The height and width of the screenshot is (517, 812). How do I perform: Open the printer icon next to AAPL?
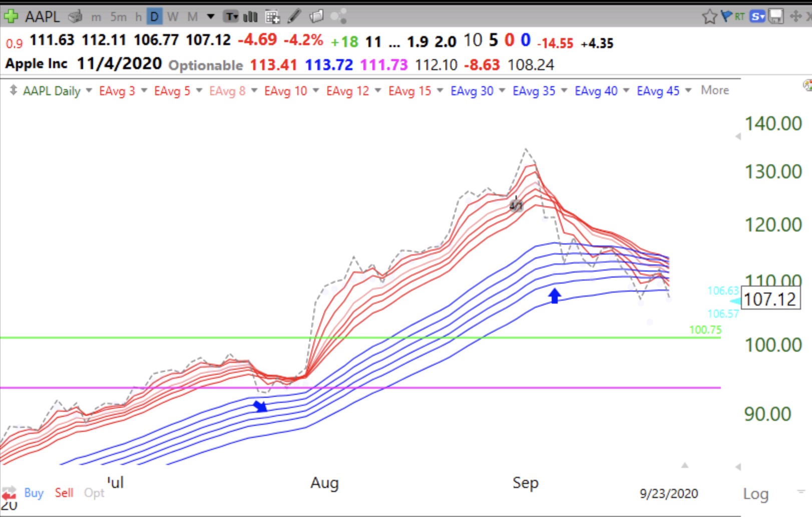click(75, 17)
